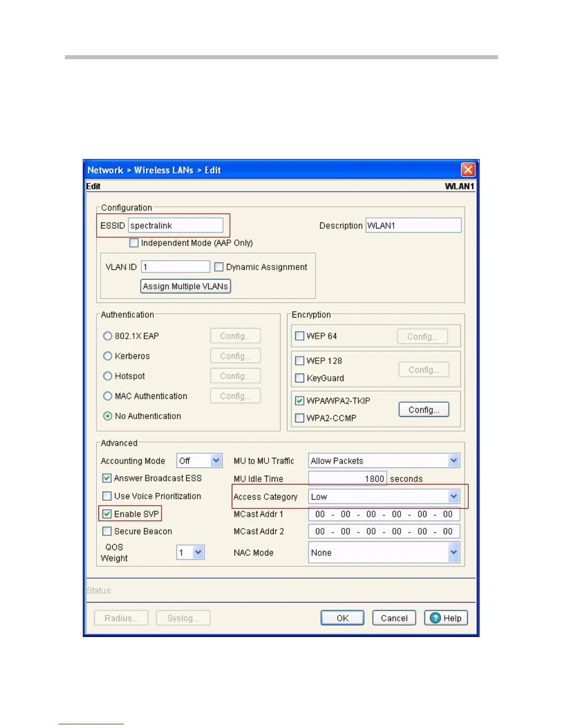Toggle Enable SVP checkbox

(x=107, y=513)
